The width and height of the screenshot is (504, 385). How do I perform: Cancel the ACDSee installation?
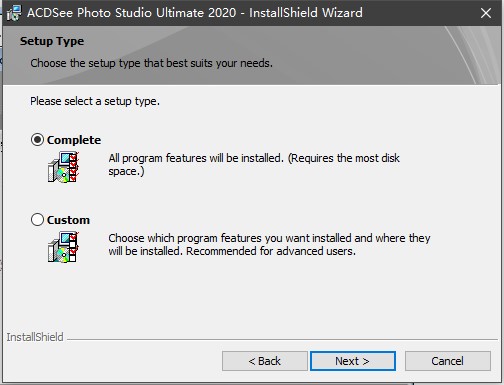tap(448, 361)
